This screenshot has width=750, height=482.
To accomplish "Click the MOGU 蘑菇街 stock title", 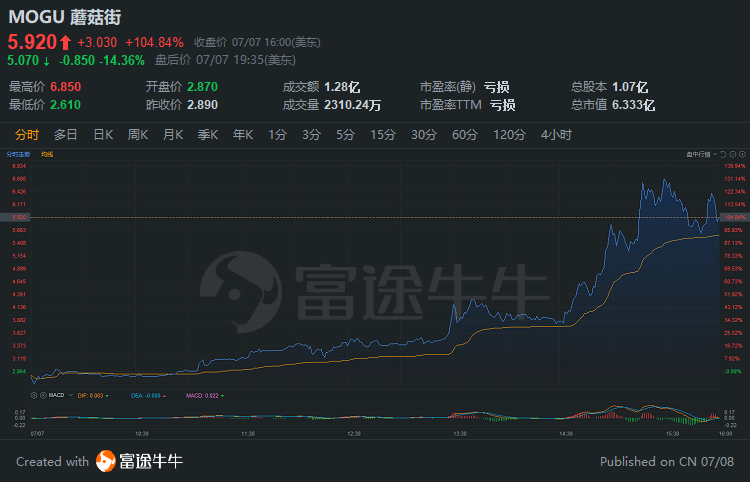I will [x=65, y=17].
